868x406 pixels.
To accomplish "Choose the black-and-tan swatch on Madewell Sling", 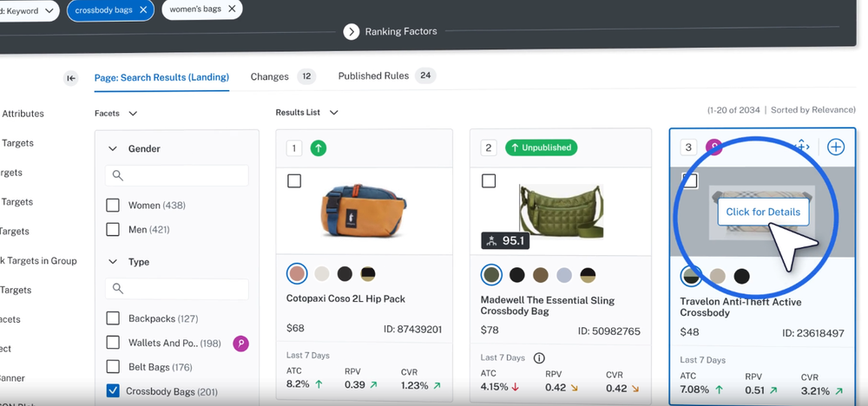I will [x=588, y=274].
